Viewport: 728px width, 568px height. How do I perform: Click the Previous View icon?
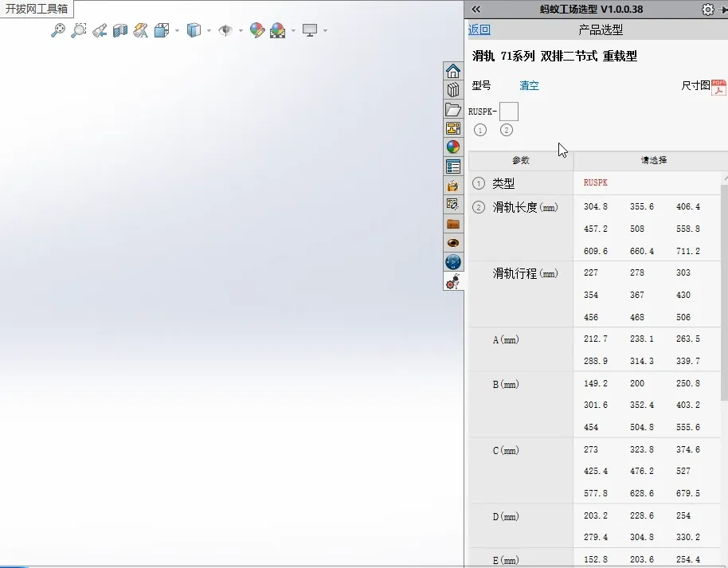[x=100, y=30]
